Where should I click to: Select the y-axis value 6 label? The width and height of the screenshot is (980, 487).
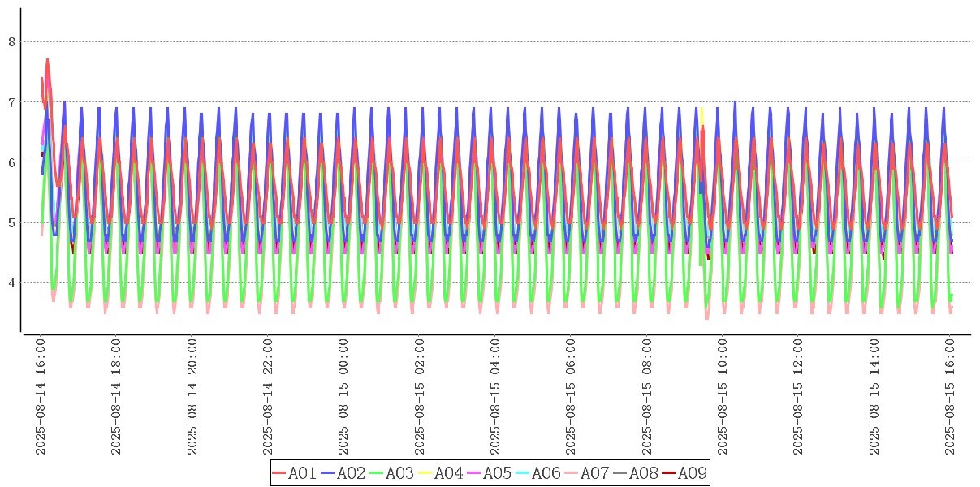11,162
